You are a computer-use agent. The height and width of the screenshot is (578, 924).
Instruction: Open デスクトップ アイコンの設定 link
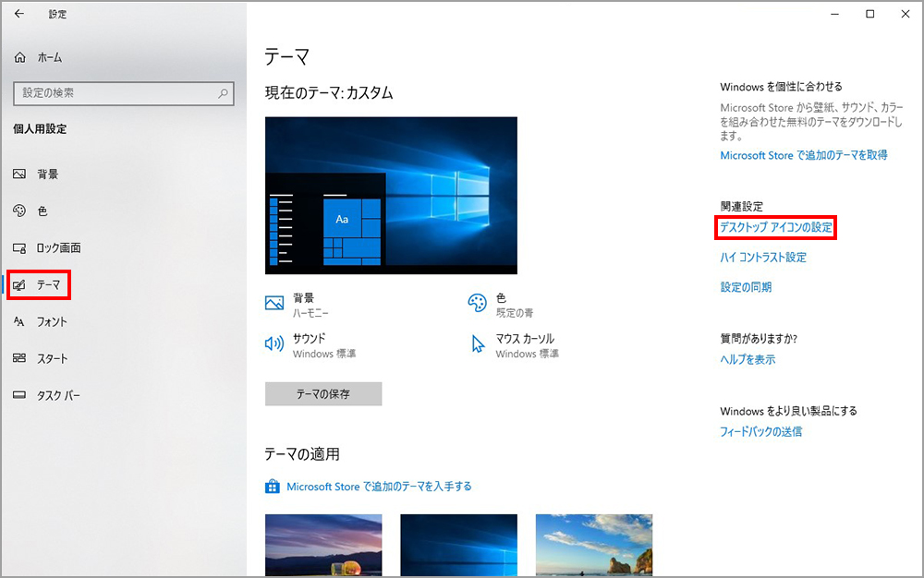point(775,227)
